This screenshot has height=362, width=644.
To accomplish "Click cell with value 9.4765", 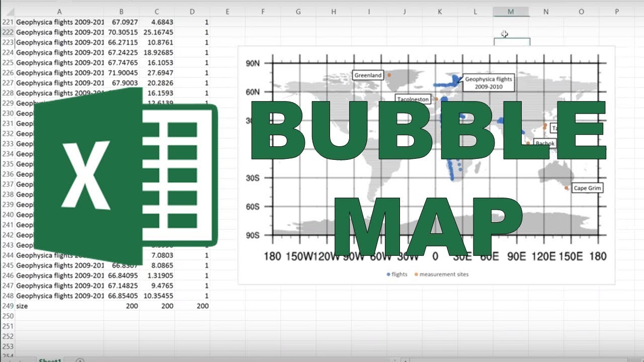I will pyautogui.click(x=157, y=286).
